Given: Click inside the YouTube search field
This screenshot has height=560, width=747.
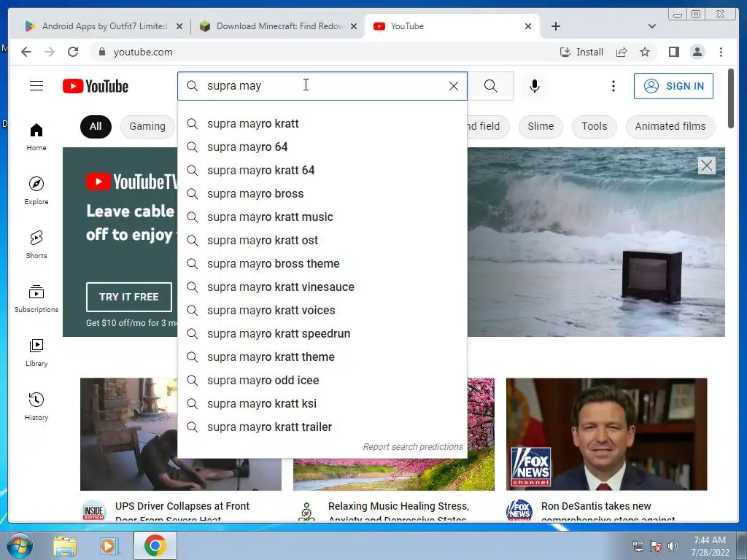Looking at the screenshot, I should coord(322,86).
